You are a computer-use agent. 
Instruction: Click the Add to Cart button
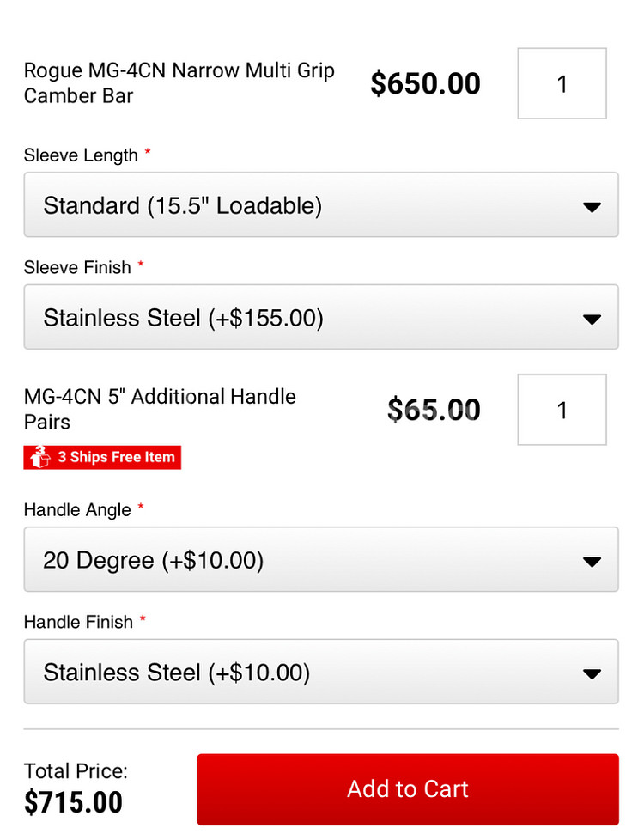click(408, 789)
